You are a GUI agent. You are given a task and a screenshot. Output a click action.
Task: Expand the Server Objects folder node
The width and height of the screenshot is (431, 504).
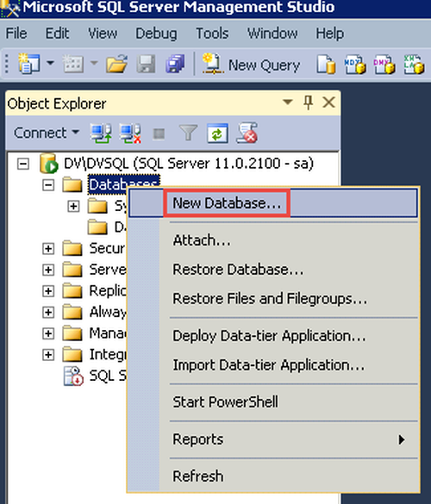[x=48, y=270]
